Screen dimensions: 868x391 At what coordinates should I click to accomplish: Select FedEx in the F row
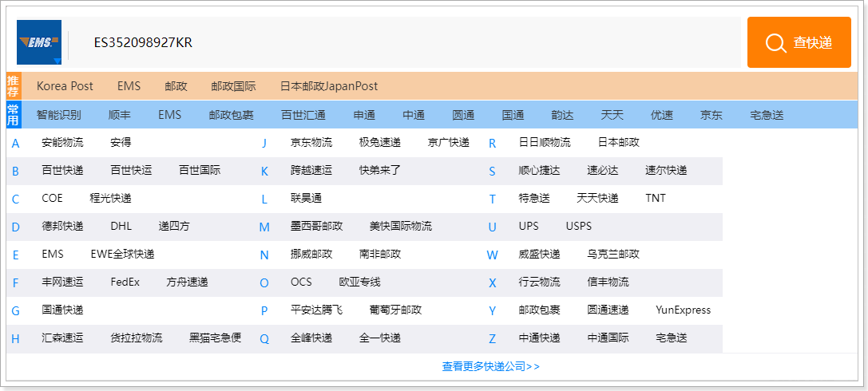125,282
